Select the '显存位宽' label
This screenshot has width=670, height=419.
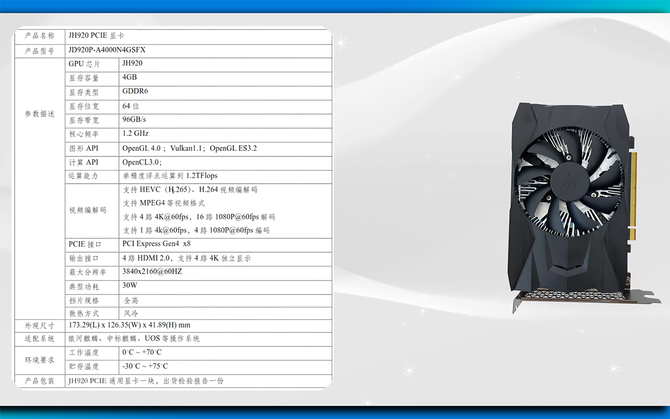coord(84,106)
